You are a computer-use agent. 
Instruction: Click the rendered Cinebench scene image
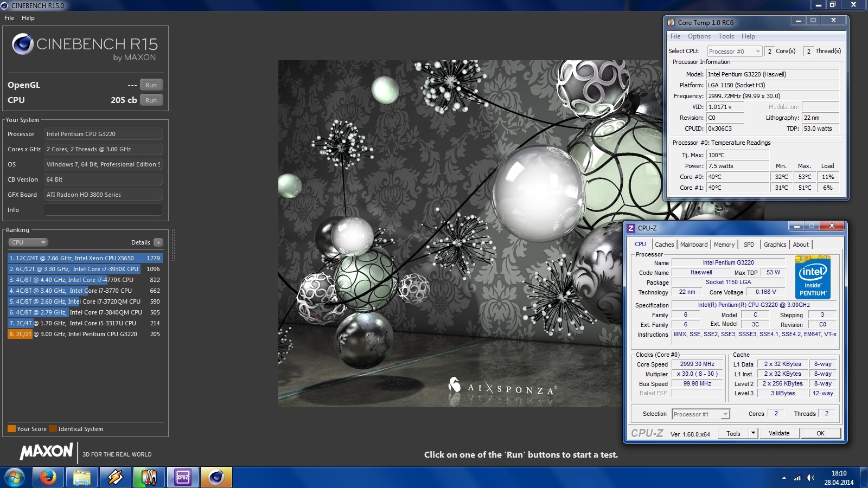coord(450,234)
